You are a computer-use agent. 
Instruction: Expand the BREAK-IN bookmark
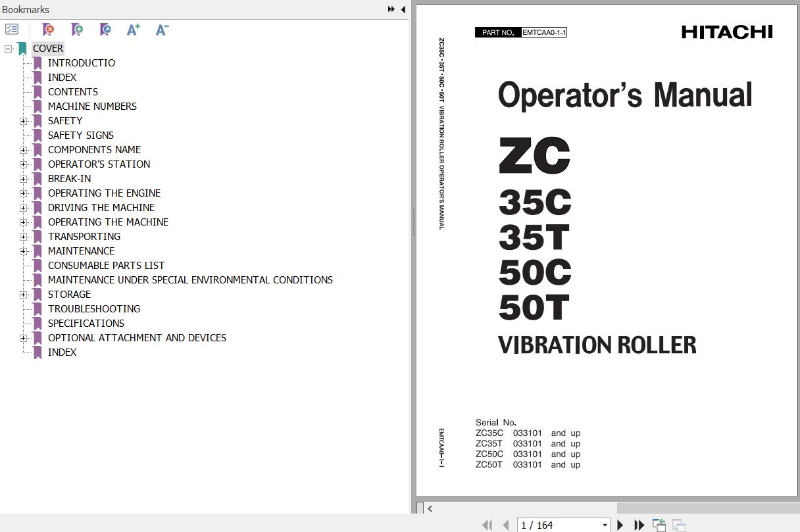pos(23,179)
